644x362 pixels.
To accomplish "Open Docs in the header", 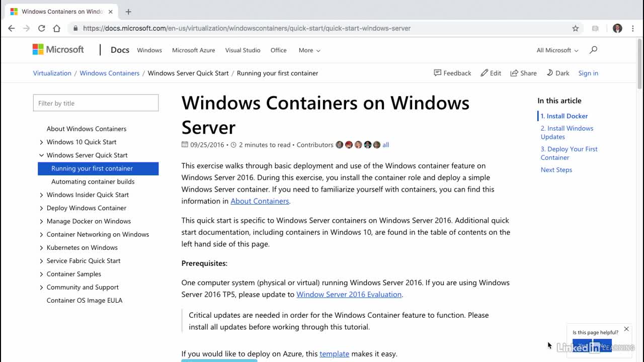I will tap(120, 50).
